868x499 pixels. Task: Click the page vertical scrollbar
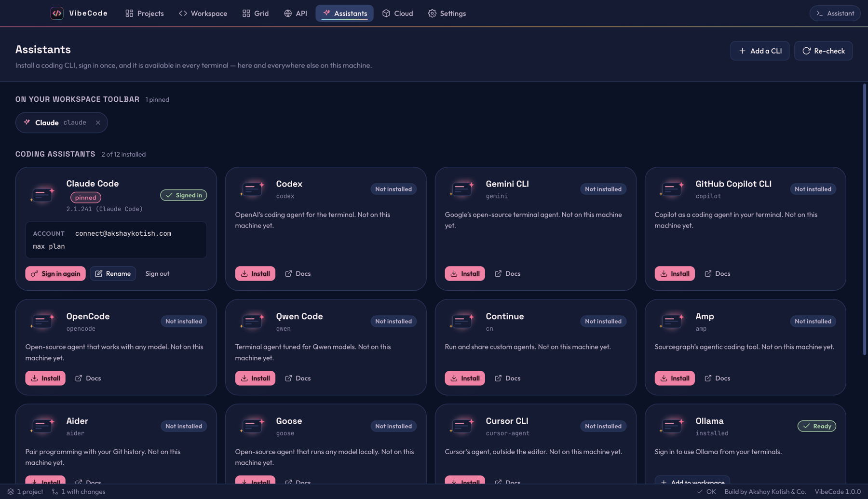point(865,220)
